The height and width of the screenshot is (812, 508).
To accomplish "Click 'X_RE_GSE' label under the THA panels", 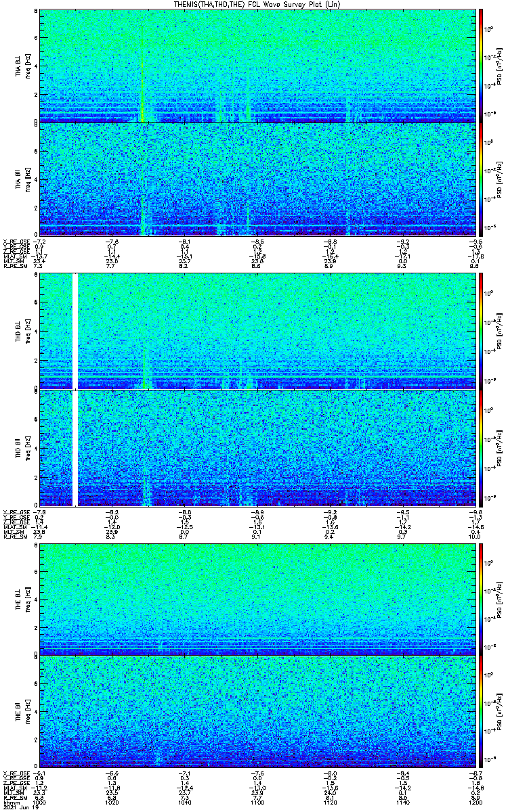I will pyautogui.click(x=16, y=241).
